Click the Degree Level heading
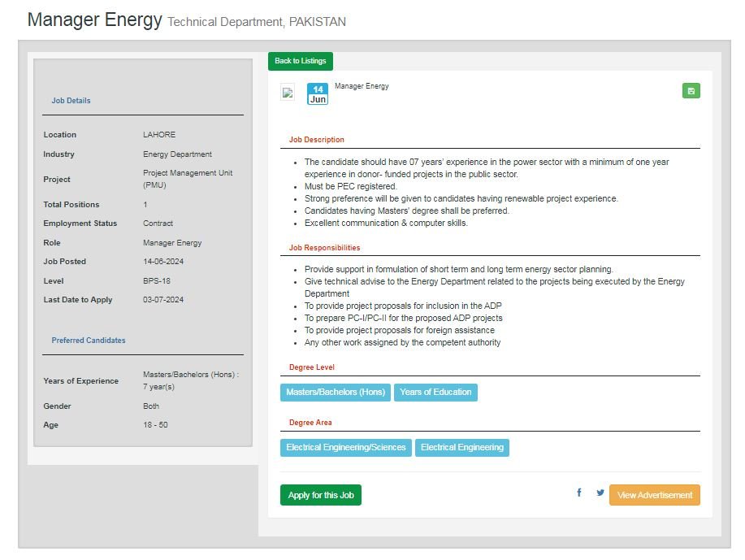Viewport: 745px width, 560px height. tap(312, 367)
